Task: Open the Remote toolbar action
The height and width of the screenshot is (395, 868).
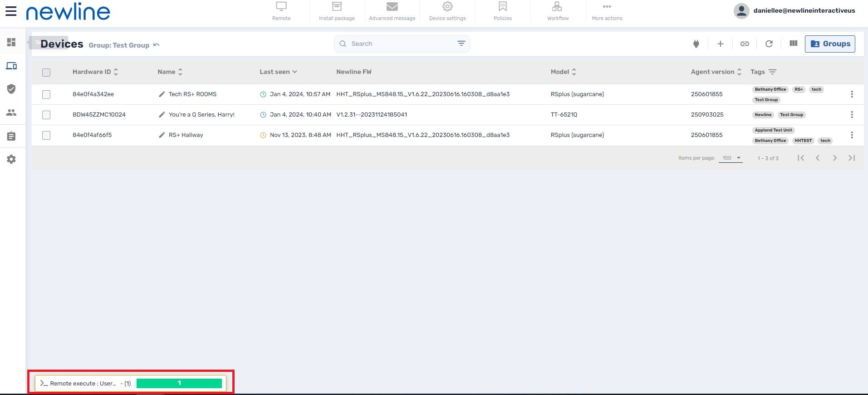Action: click(281, 12)
